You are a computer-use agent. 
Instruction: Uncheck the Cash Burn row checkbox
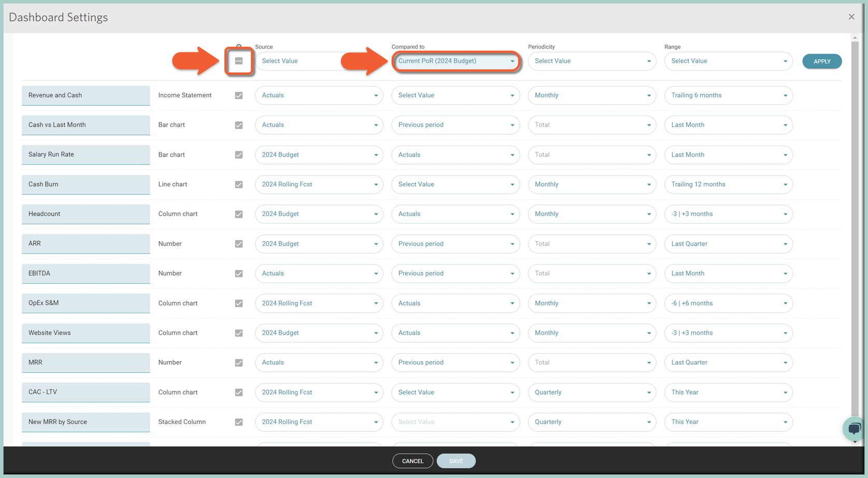coord(239,185)
